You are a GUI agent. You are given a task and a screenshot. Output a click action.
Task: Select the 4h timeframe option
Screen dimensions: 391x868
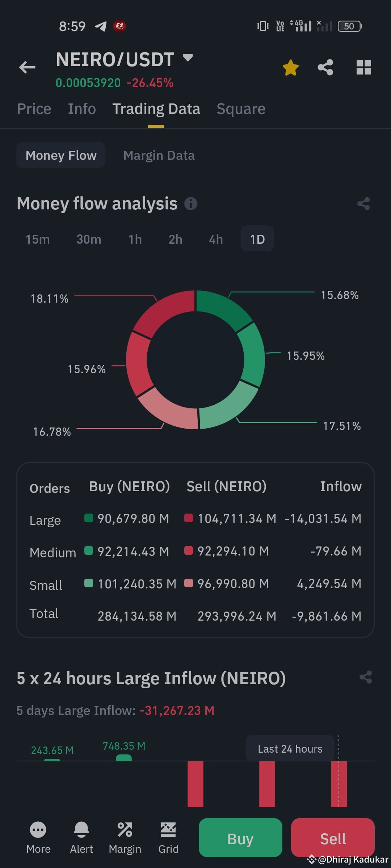(216, 239)
